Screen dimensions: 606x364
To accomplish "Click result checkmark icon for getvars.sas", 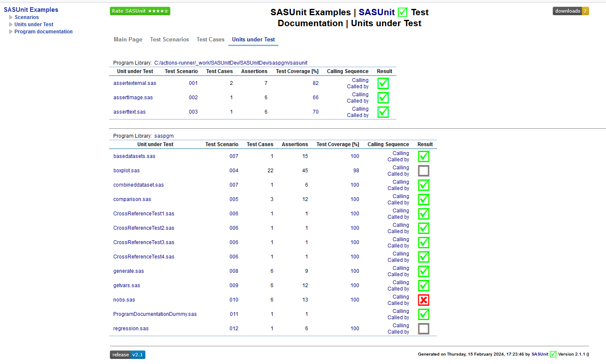I will (x=423, y=285).
